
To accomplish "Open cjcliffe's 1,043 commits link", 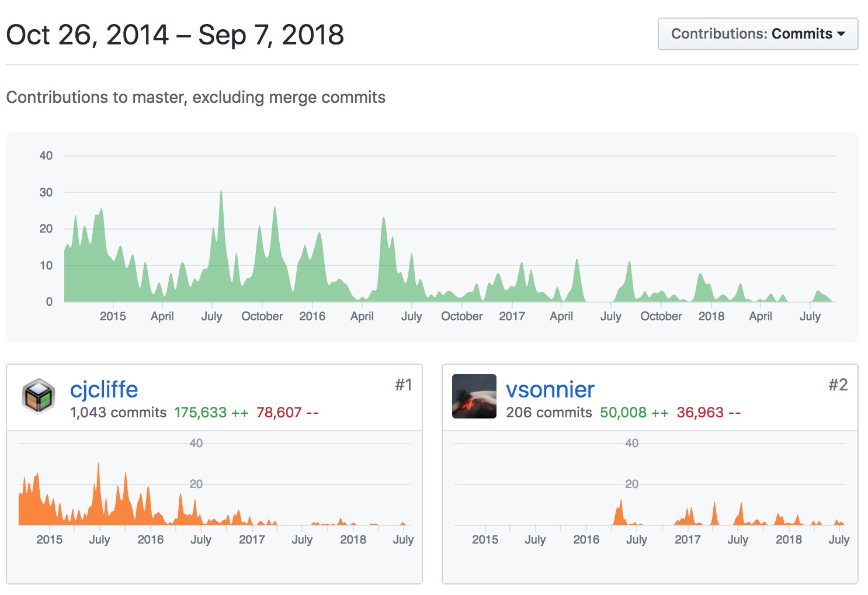I will [118, 413].
